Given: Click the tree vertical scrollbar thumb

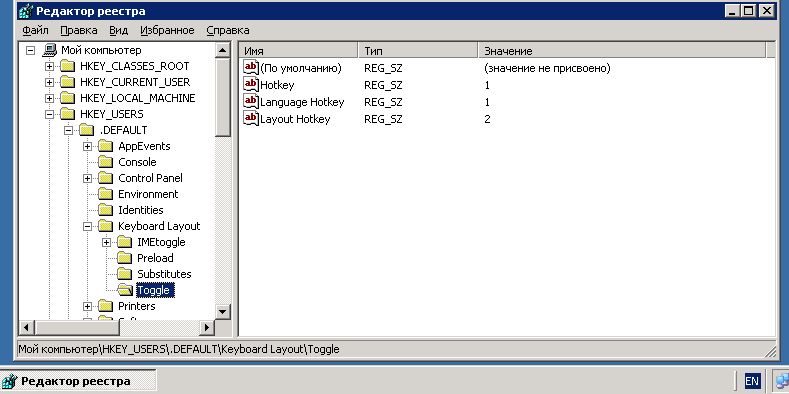Looking at the screenshot, I should (222, 97).
